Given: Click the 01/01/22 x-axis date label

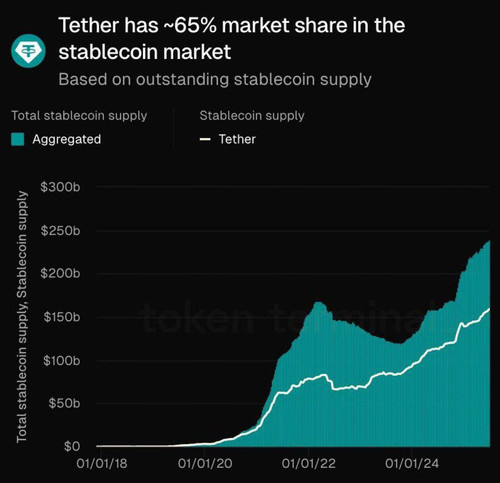Looking at the screenshot, I should pyautogui.click(x=309, y=464).
